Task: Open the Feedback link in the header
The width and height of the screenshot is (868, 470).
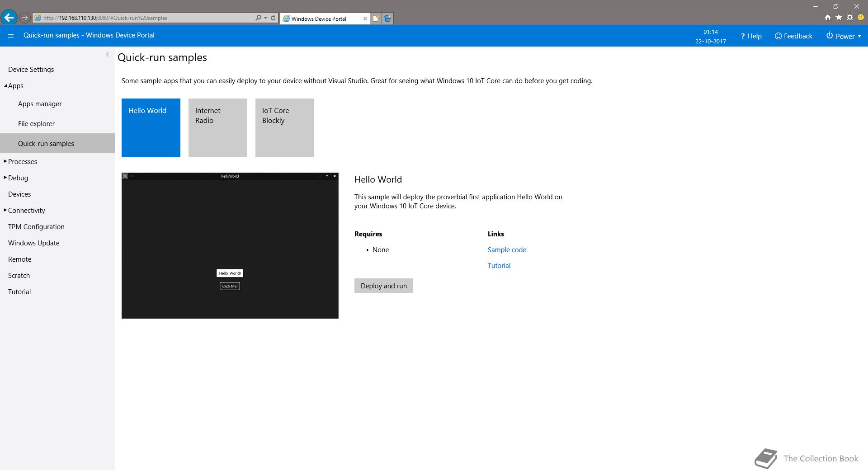Action: click(x=793, y=36)
